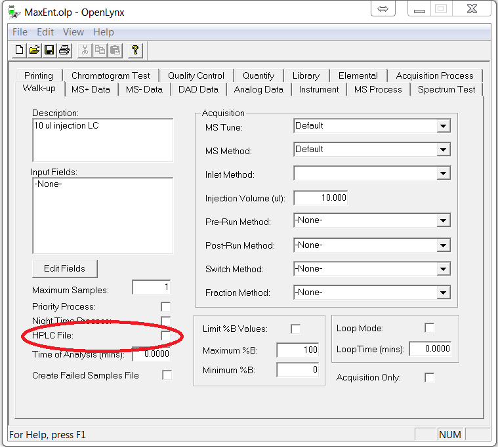The height and width of the screenshot is (448, 498).
Task: Tick the Acquisition Only checkbox
Action: click(x=429, y=377)
